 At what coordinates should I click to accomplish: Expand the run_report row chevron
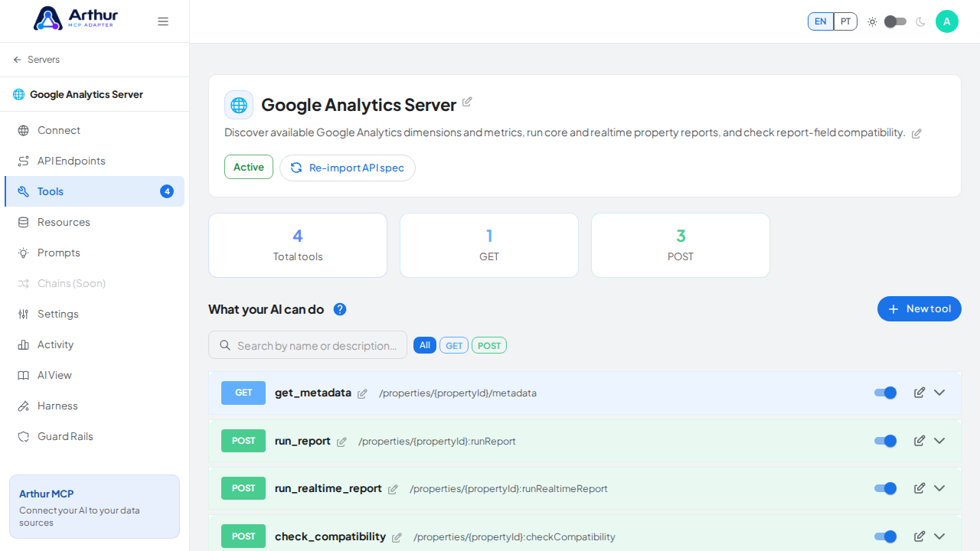tap(939, 441)
